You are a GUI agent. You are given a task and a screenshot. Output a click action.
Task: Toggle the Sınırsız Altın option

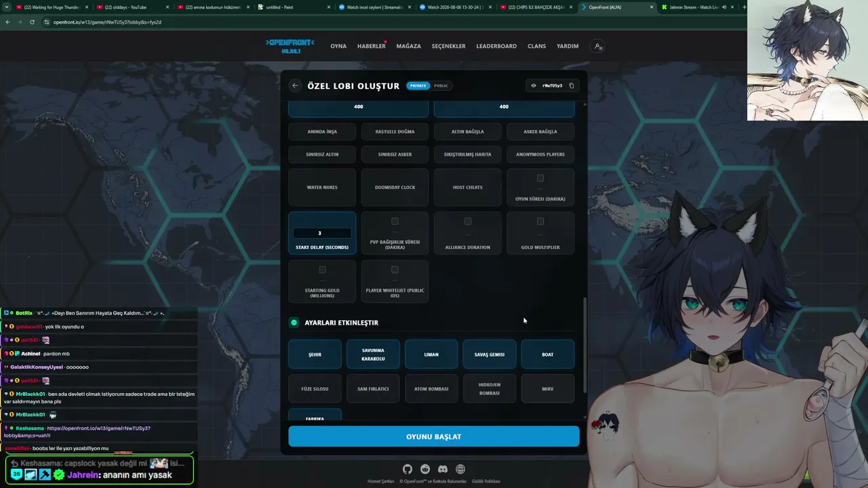pos(322,155)
